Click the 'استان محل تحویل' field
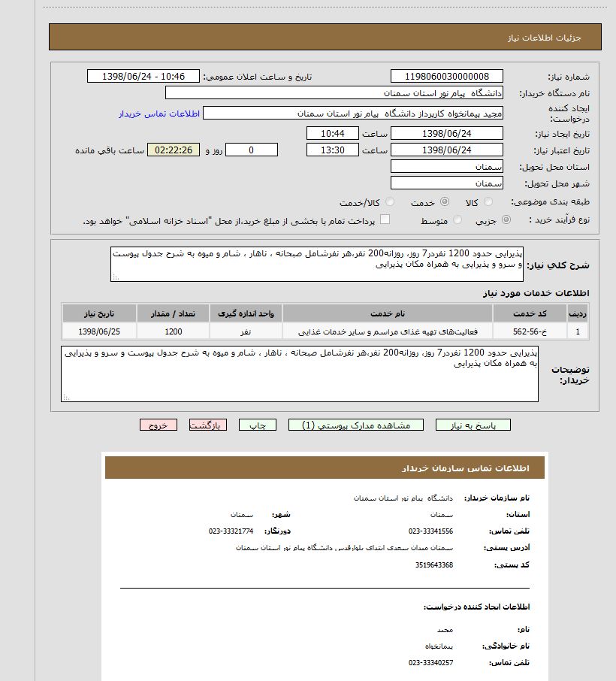The image size is (616, 681). coord(447,167)
